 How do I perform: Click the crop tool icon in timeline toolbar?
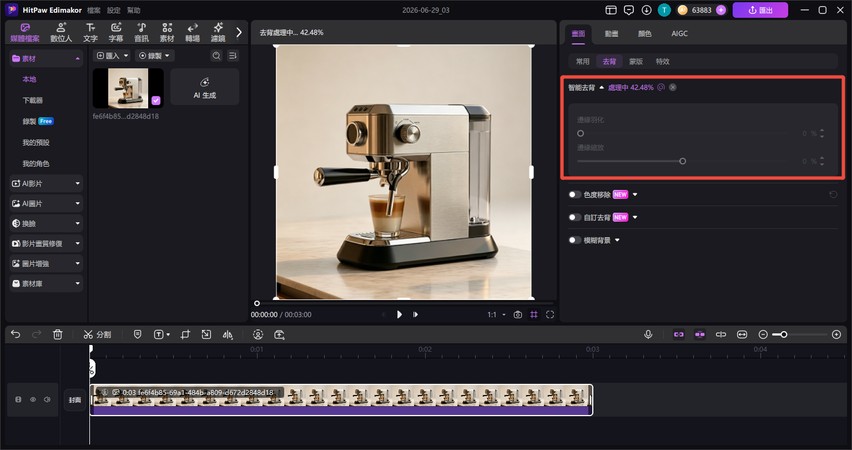click(x=185, y=334)
